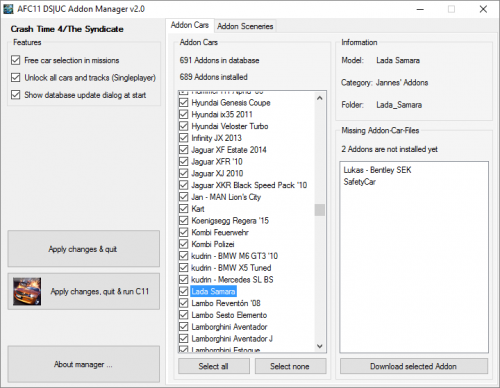The image size is (500, 388).
Task: Toggle Free car selection in missions
Action: point(15,60)
